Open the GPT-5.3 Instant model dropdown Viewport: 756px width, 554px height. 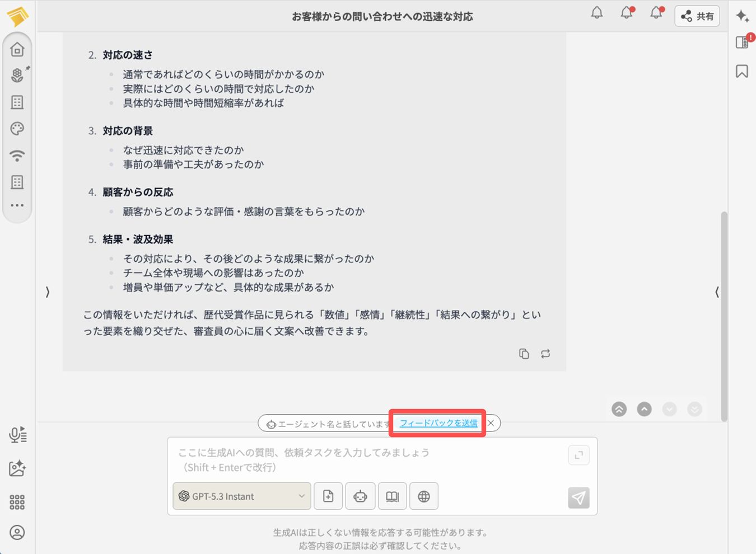[242, 496]
